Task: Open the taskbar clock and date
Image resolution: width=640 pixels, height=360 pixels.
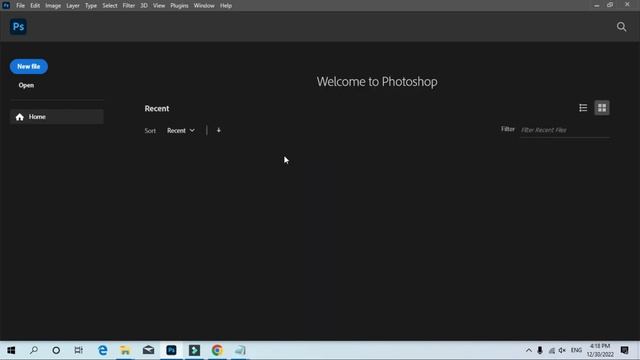Action: coord(600,350)
